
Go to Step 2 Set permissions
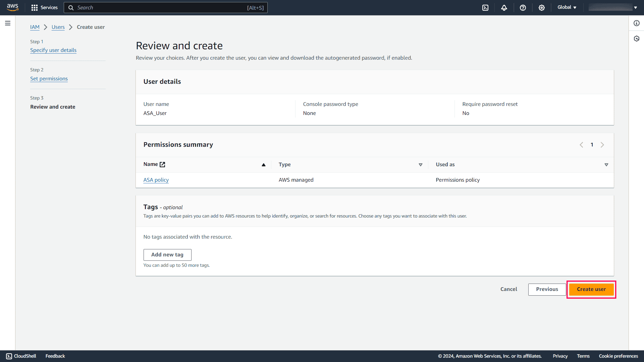(x=49, y=78)
